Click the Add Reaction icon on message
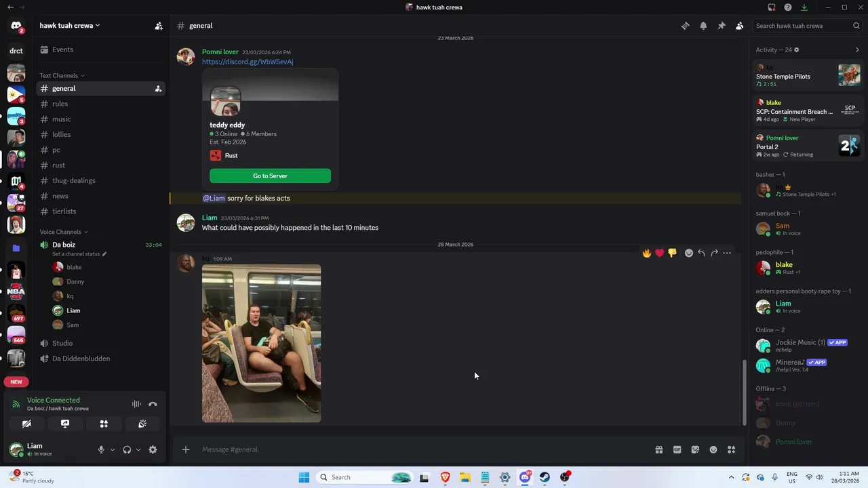 [689, 253]
